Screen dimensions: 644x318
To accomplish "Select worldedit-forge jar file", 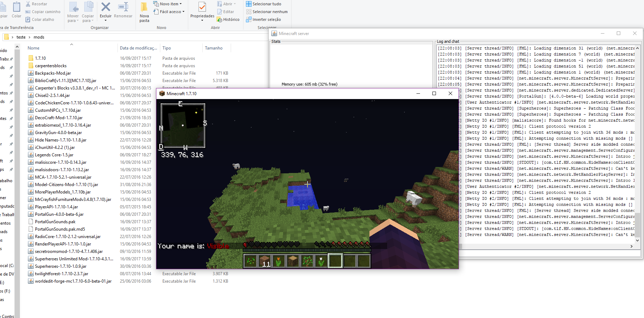I will pyautogui.click(x=73, y=281).
